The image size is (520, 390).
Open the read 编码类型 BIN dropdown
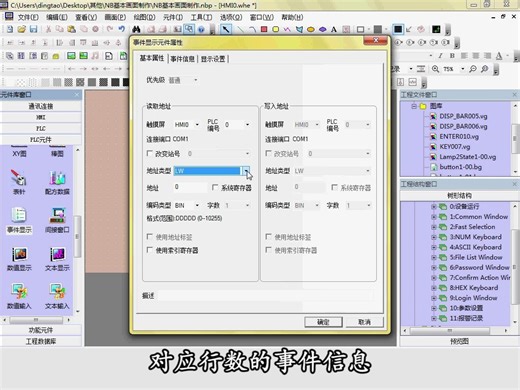tap(197, 205)
